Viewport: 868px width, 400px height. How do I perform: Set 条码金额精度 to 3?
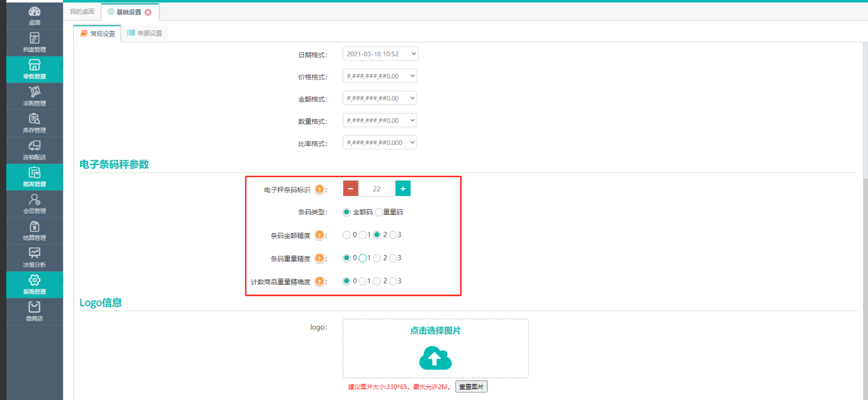point(393,234)
